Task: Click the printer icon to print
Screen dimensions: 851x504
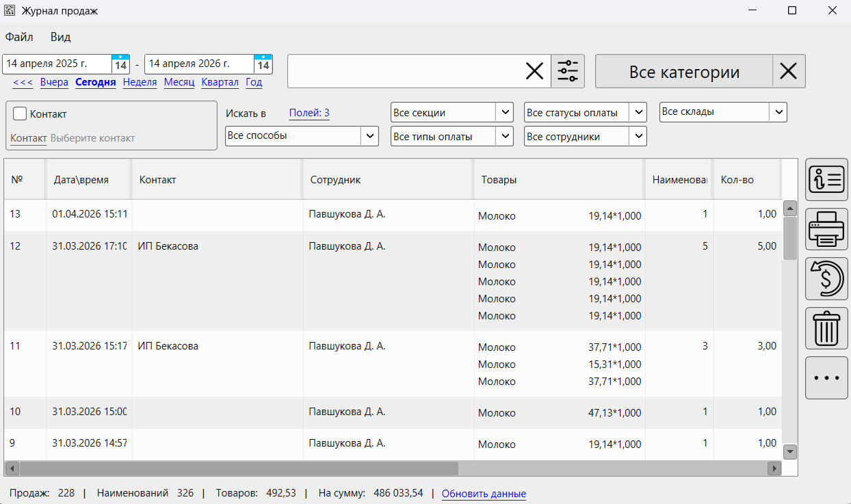Action: pos(826,229)
